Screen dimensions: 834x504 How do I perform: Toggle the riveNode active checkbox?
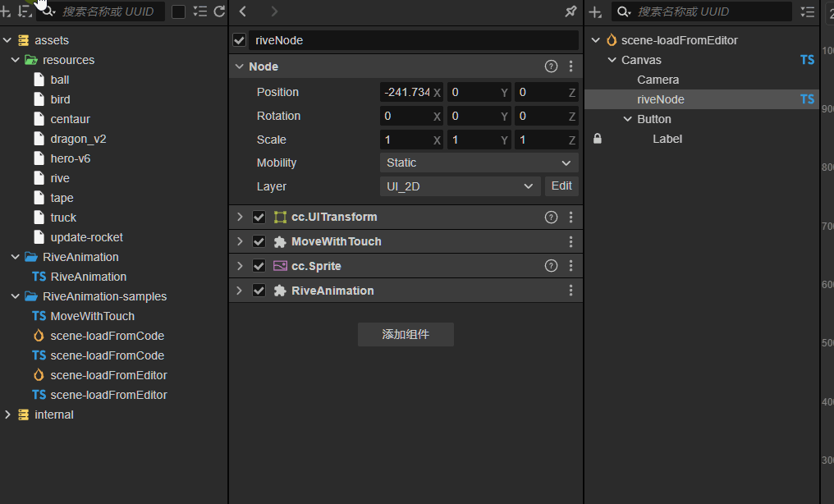(238, 39)
